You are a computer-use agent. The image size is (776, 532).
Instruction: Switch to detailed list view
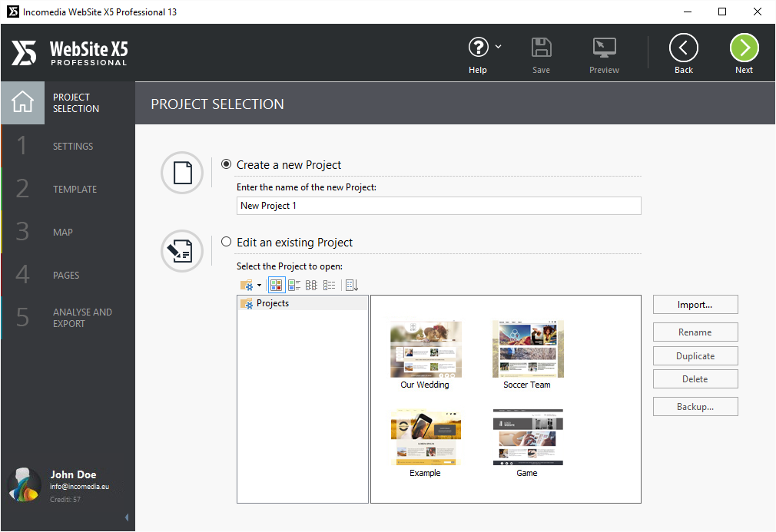(329, 286)
